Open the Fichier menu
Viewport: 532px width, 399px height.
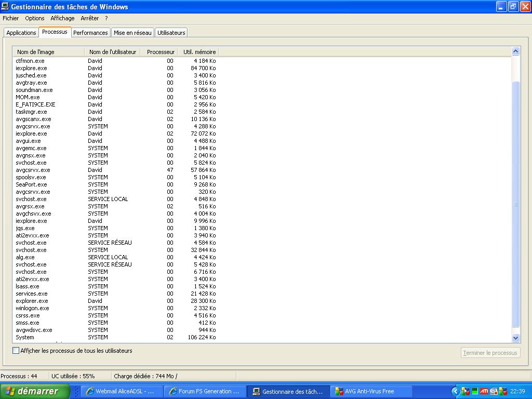tap(10, 18)
